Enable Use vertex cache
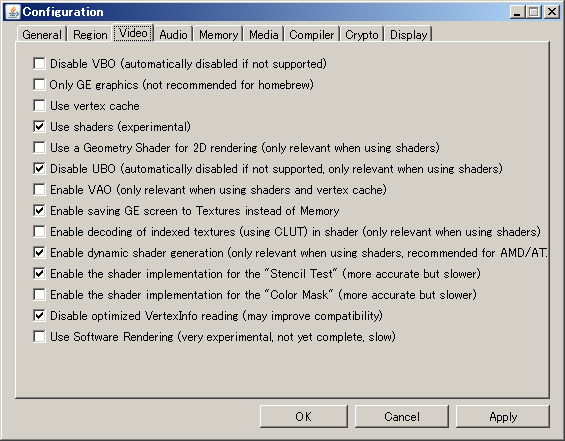Image resolution: width=565 pixels, height=441 pixels. click(39, 106)
